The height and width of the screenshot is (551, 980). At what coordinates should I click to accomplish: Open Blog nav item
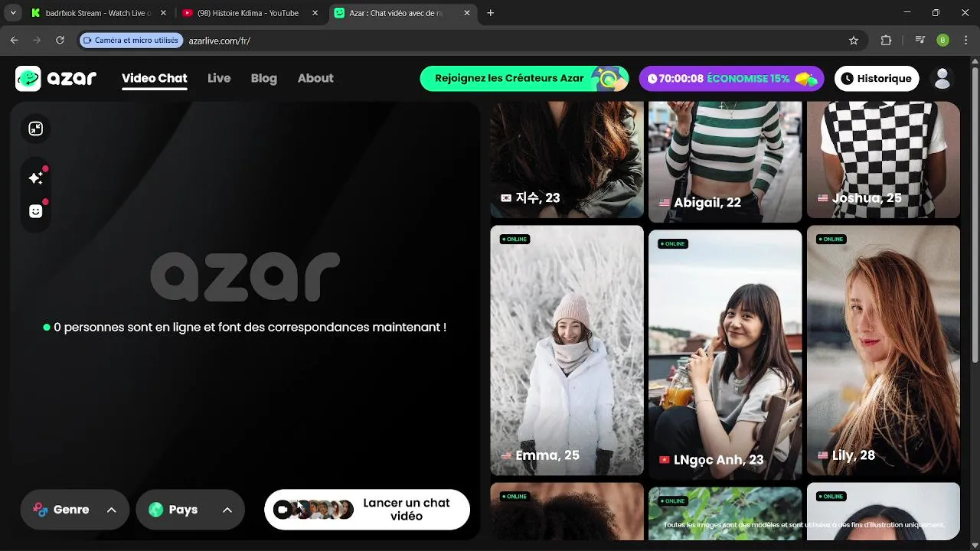(x=264, y=78)
